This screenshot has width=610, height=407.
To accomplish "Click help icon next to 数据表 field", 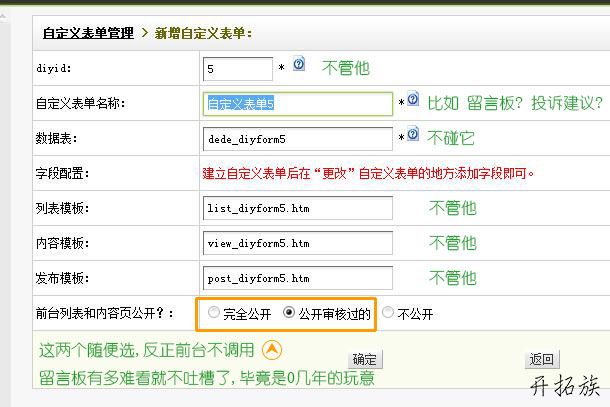I will pos(413,134).
